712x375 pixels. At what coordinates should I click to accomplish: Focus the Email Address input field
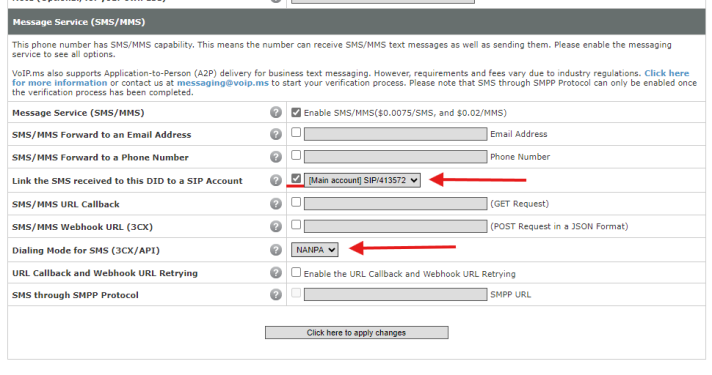(396, 134)
